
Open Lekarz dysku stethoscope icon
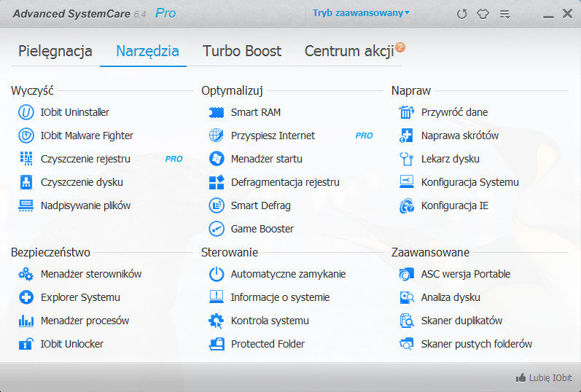(x=407, y=159)
